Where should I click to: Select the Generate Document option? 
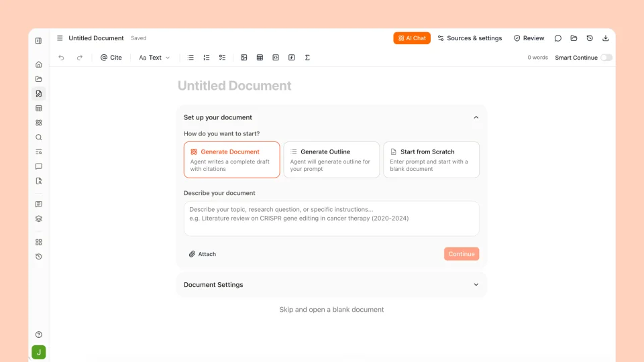(231, 160)
